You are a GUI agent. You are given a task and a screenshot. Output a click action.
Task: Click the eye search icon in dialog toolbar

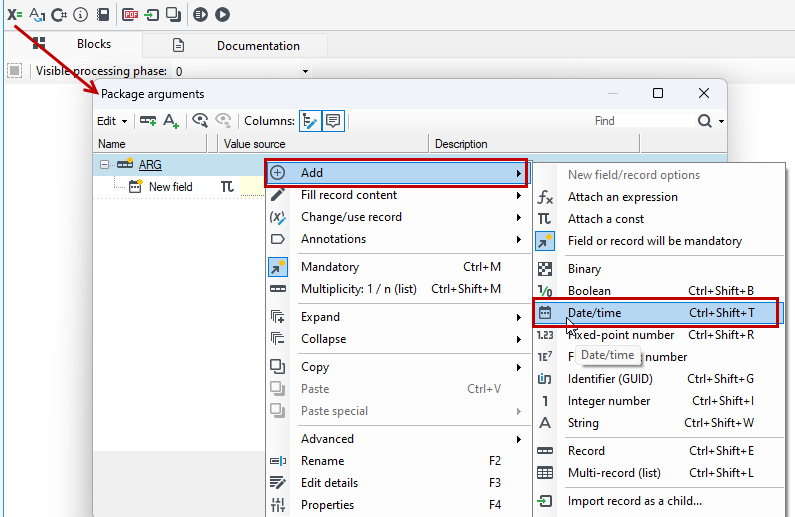tap(200, 121)
